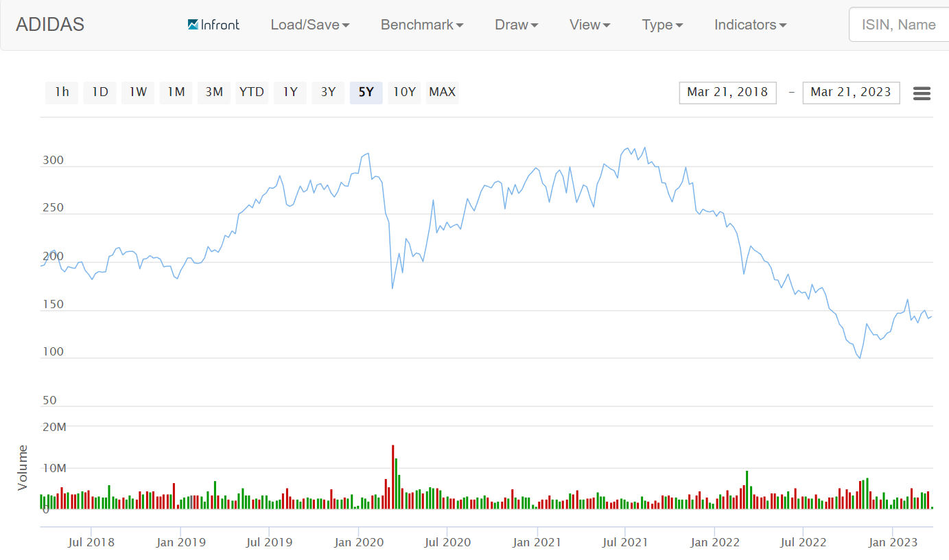Click the start date field Mar 21, 2018

point(727,93)
